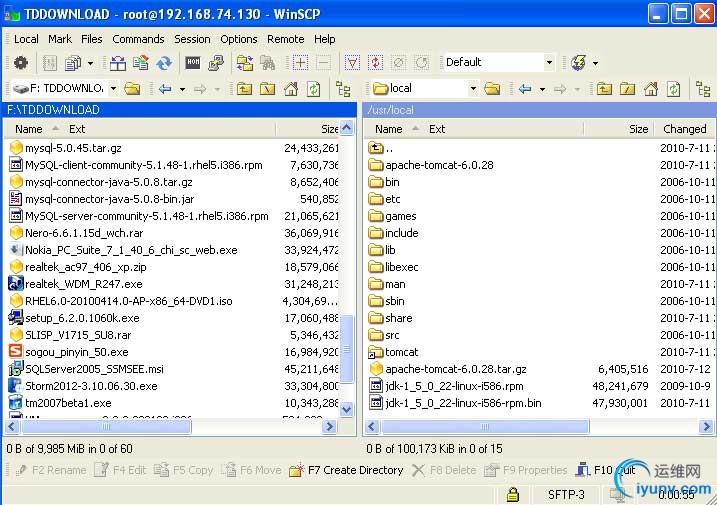Click the lightning New Session icon
Viewport: 717px width, 505px height.
(x=578, y=63)
